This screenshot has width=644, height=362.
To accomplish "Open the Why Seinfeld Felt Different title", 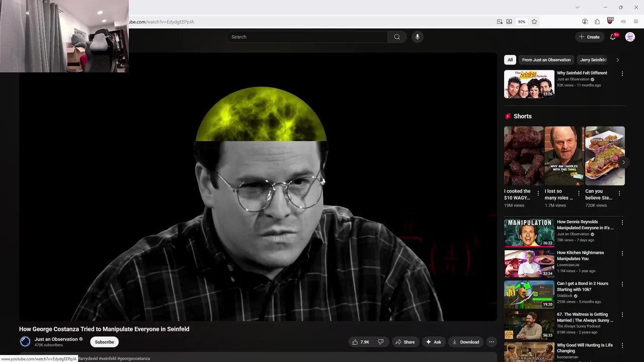I will pyautogui.click(x=582, y=73).
